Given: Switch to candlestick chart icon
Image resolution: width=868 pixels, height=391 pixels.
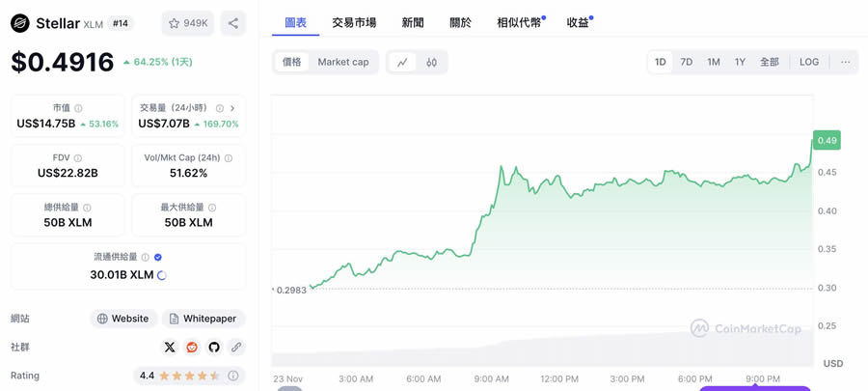Looking at the screenshot, I should (431, 62).
